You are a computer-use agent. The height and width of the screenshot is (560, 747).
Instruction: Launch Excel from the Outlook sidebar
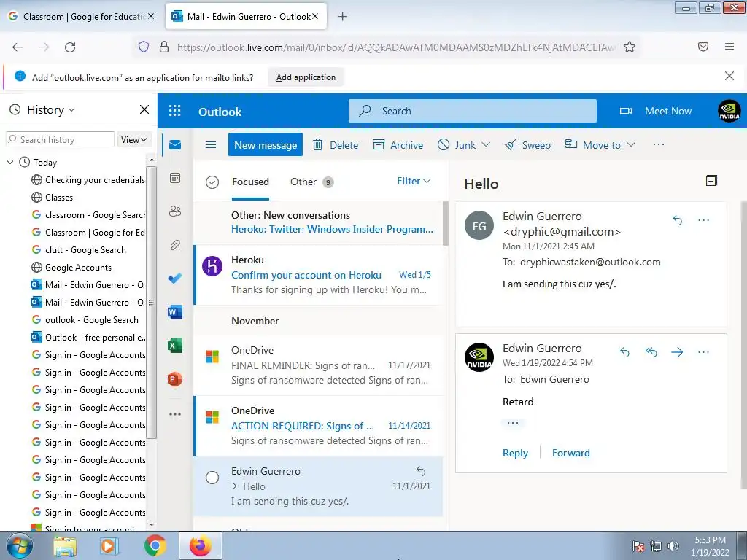[x=175, y=346]
